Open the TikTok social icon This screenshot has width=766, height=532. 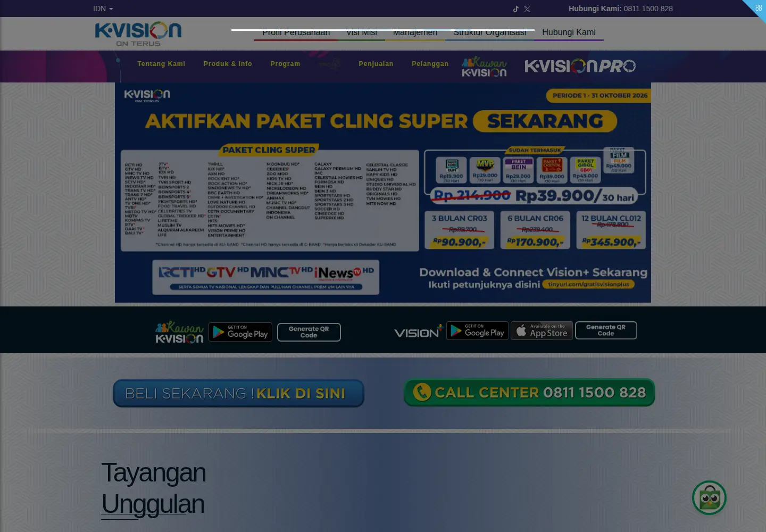coord(515,9)
